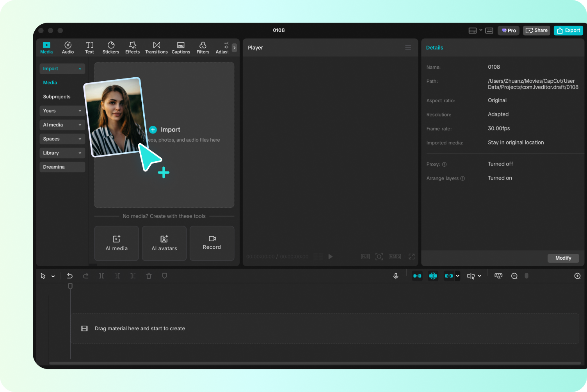
Task: Switch to the Audio tab
Action: [x=68, y=47]
